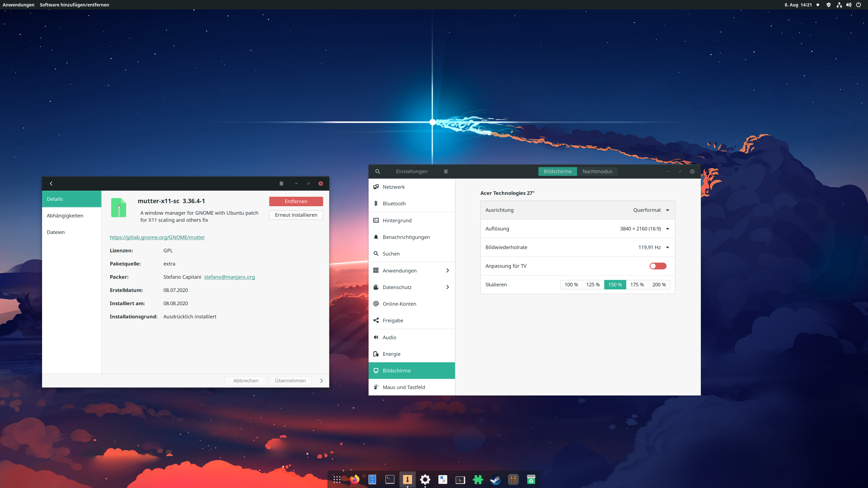Select 150% scaling option for display
The width and height of the screenshot is (868, 488).
[615, 284]
